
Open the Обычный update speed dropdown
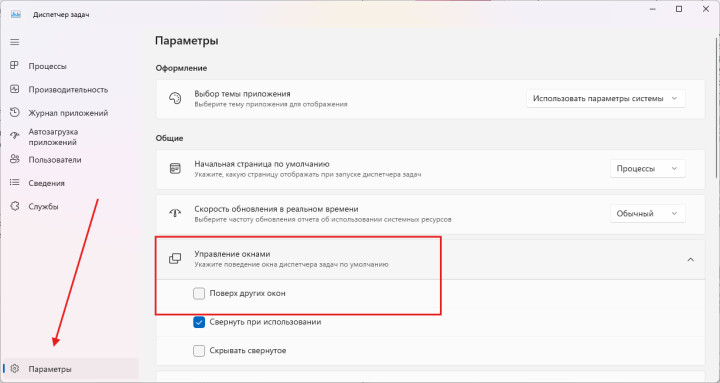click(x=647, y=214)
